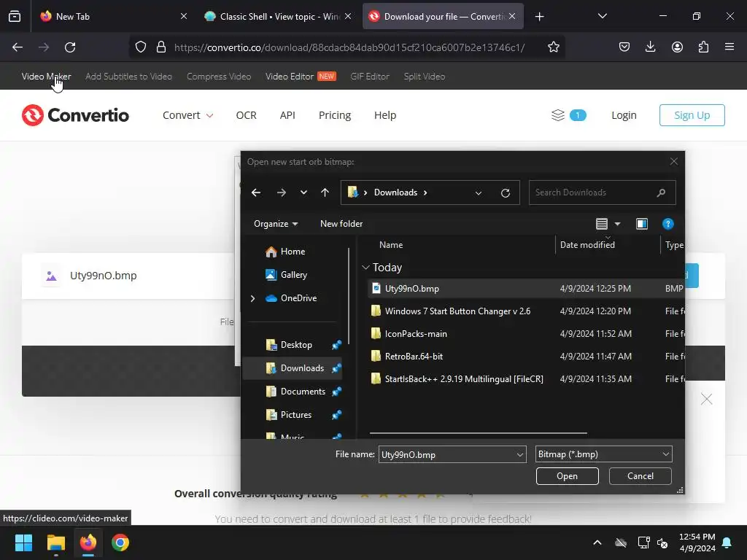Screen dimensions: 747x560
Task: Open a new browser tab with plus
Action: [539, 17]
